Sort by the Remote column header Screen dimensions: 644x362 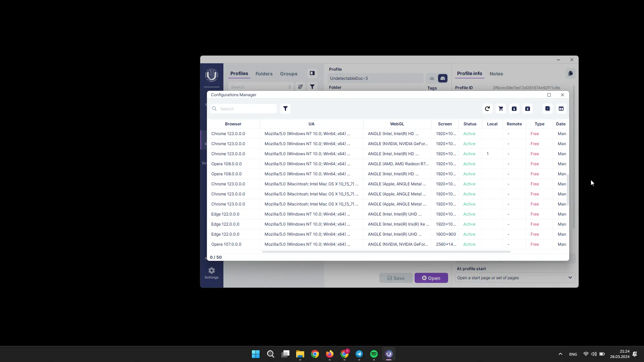514,124
